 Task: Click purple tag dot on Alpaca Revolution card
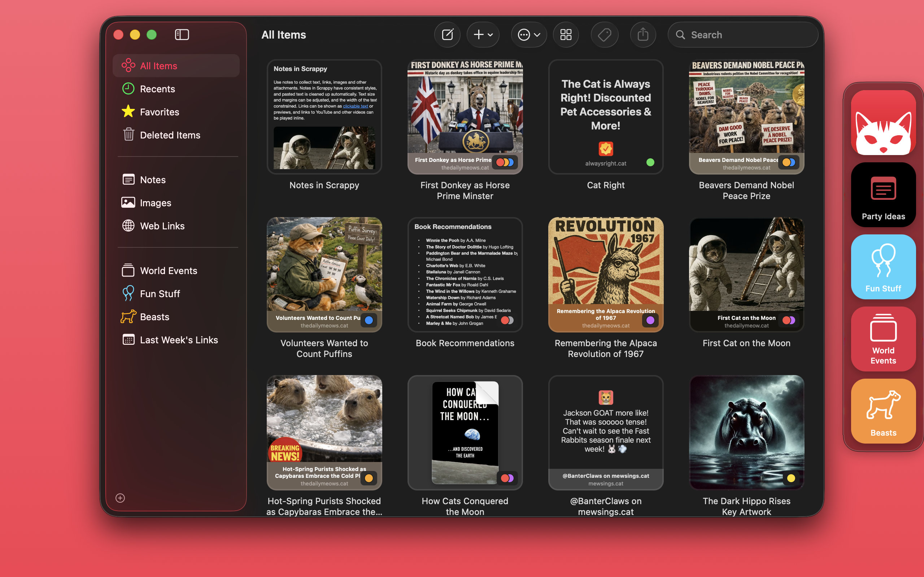click(x=650, y=321)
